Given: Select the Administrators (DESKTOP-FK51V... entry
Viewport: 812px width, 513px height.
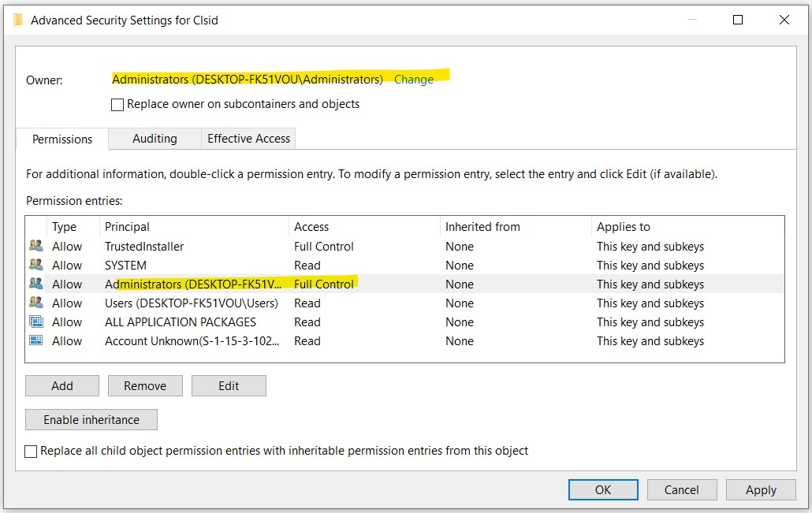Looking at the screenshot, I should [193, 284].
